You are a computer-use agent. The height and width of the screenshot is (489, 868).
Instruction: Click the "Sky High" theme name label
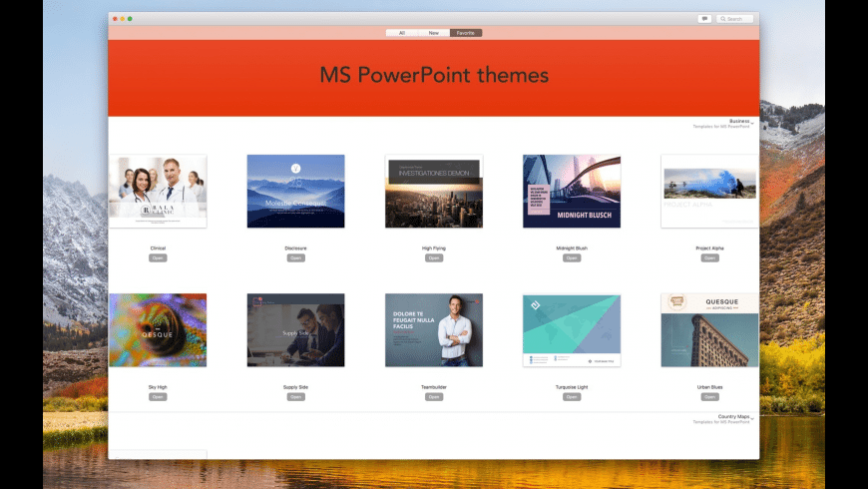(x=158, y=387)
